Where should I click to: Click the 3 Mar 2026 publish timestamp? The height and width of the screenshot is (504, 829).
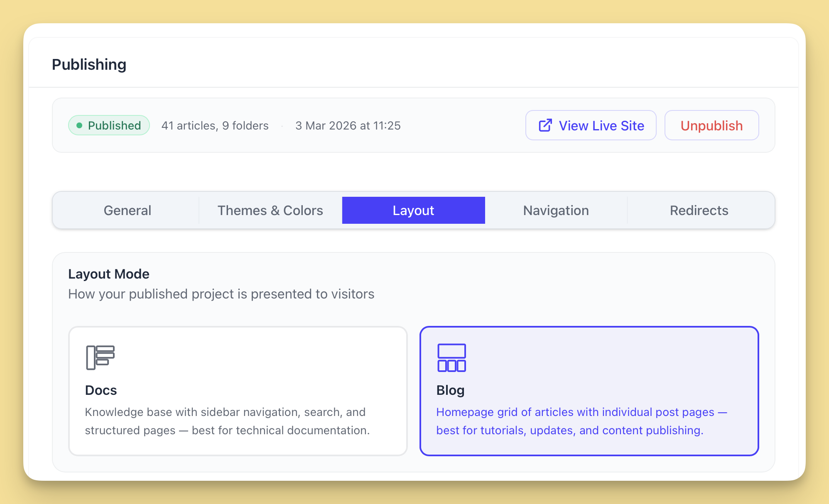[348, 125]
